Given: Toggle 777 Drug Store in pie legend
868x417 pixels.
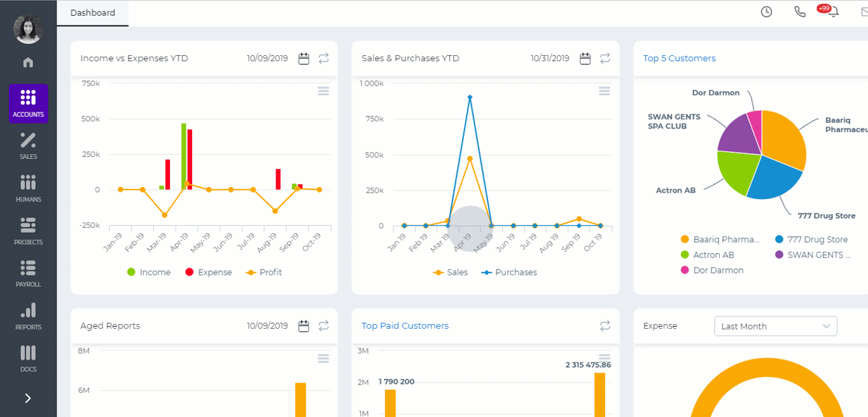Looking at the screenshot, I should pyautogui.click(x=811, y=240).
